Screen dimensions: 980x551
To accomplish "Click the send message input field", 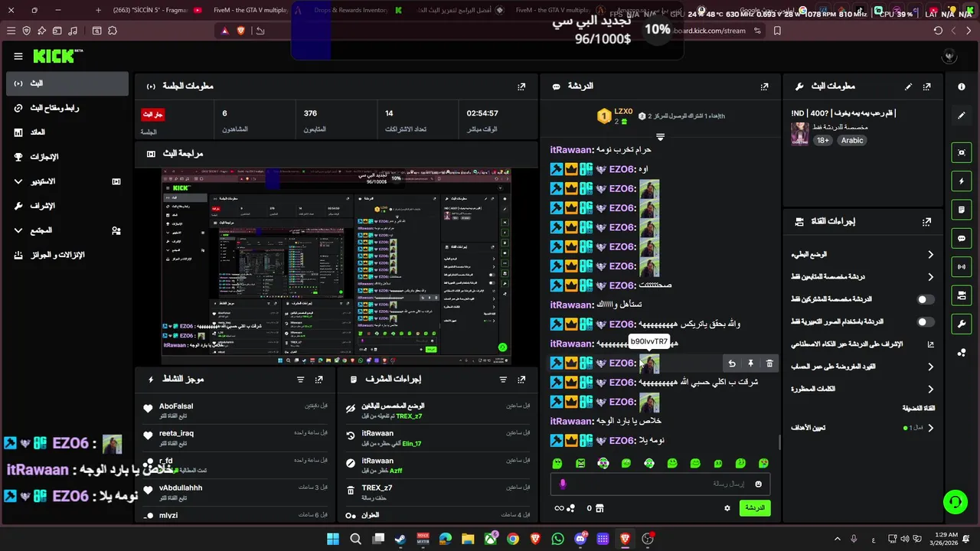I will 660,484.
